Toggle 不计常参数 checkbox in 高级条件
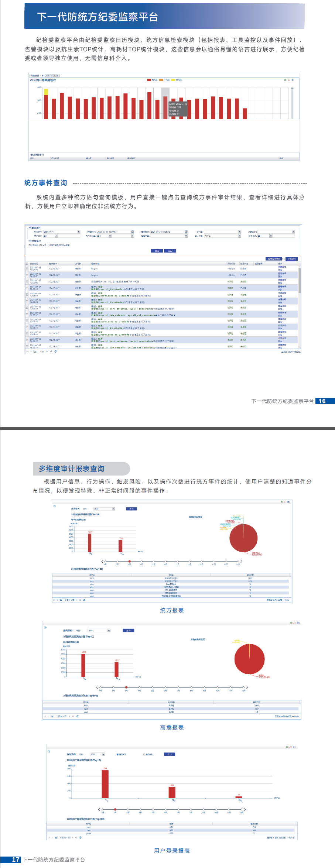The height and width of the screenshot is (868, 335). point(41,245)
